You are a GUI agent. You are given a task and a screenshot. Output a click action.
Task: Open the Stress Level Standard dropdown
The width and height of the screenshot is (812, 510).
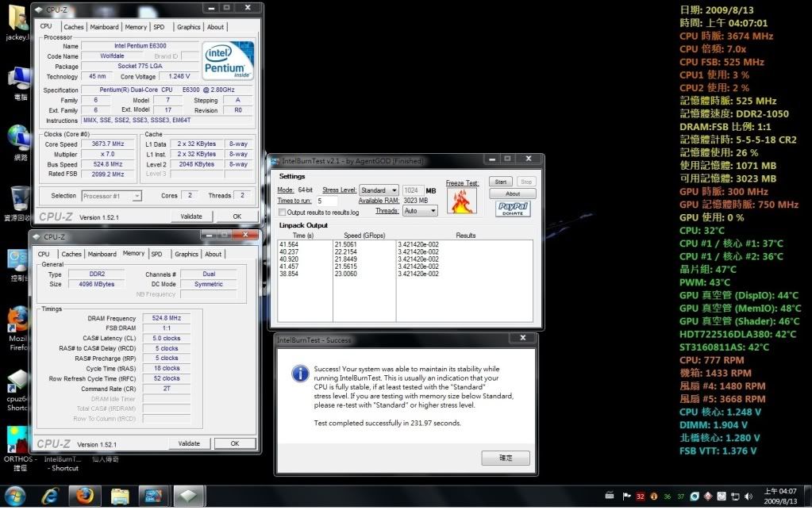[379, 190]
